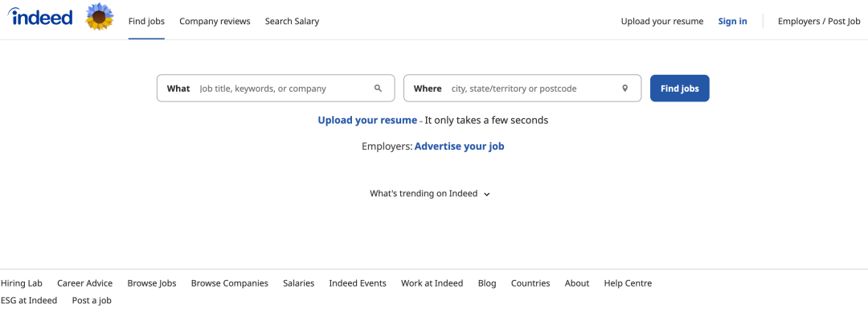
Task: Click the Indeed logo
Action: (x=40, y=17)
